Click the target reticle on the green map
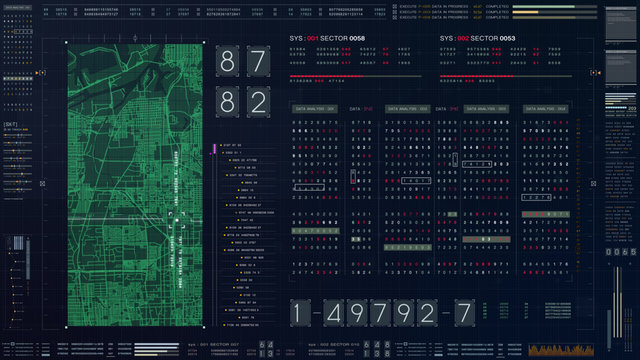 click(x=177, y=220)
